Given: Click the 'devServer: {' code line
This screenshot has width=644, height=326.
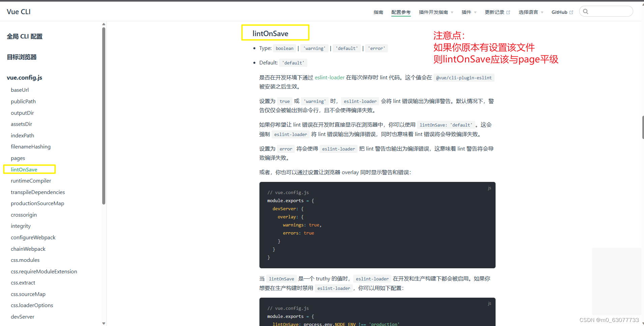Looking at the screenshot, I should [x=288, y=209].
